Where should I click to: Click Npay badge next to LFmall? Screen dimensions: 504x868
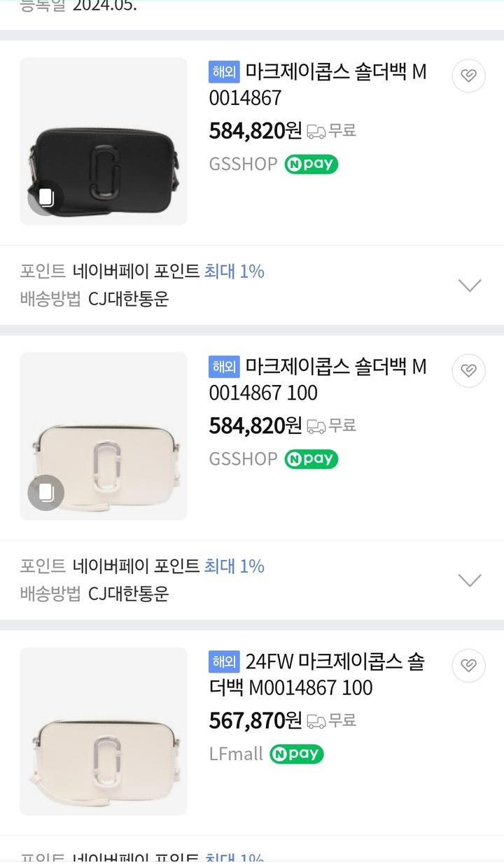pyautogui.click(x=296, y=754)
